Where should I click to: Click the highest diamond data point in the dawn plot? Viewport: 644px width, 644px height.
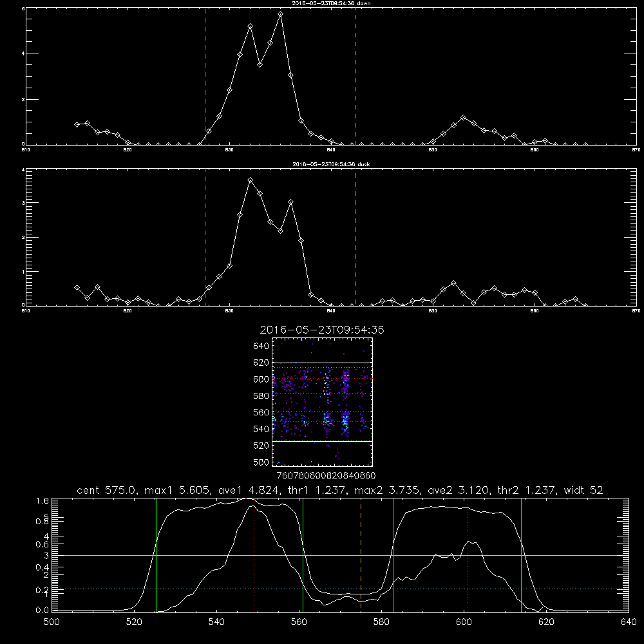pyautogui.click(x=281, y=14)
